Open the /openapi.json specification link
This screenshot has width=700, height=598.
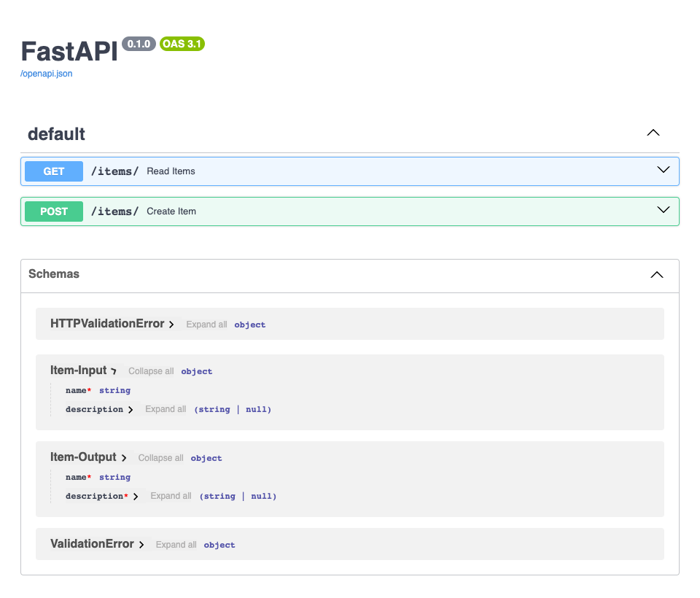click(x=46, y=74)
